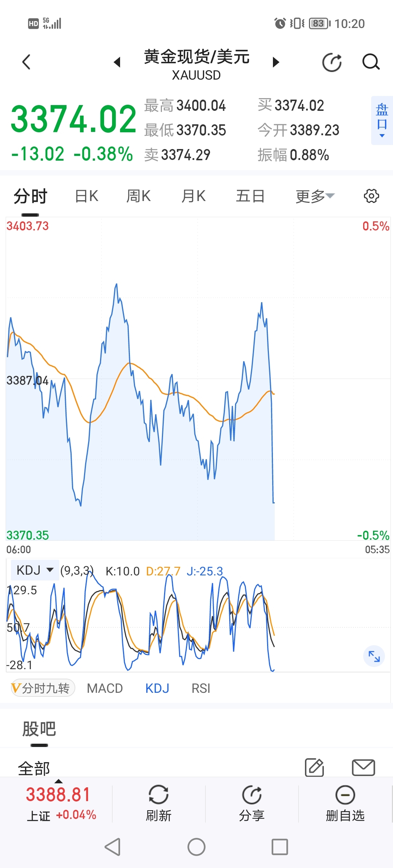Screen dimensions: 393x868
Task: Open the compose post pencil icon
Action: coord(314,767)
